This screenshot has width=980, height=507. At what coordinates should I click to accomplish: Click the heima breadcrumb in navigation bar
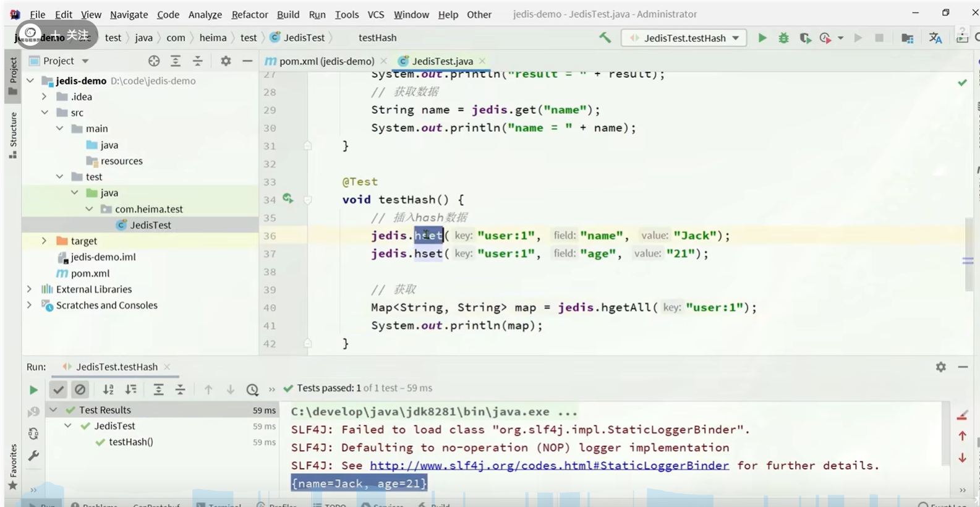[213, 38]
